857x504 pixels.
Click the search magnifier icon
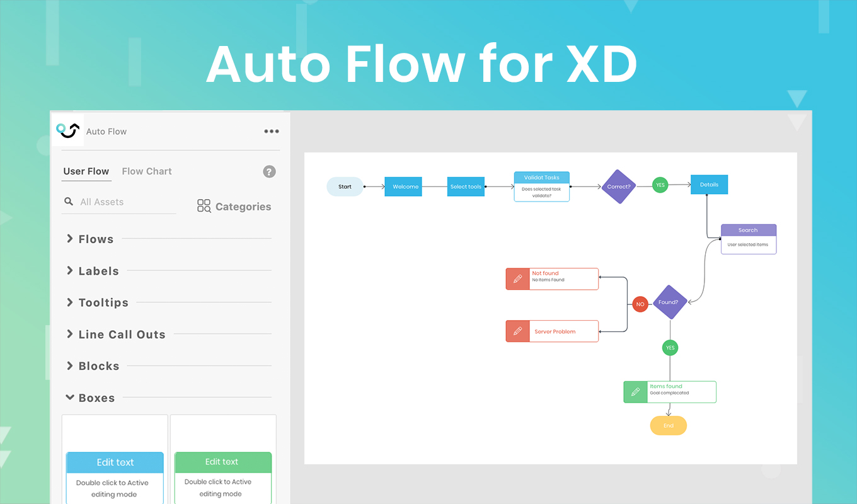pos(69,202)
